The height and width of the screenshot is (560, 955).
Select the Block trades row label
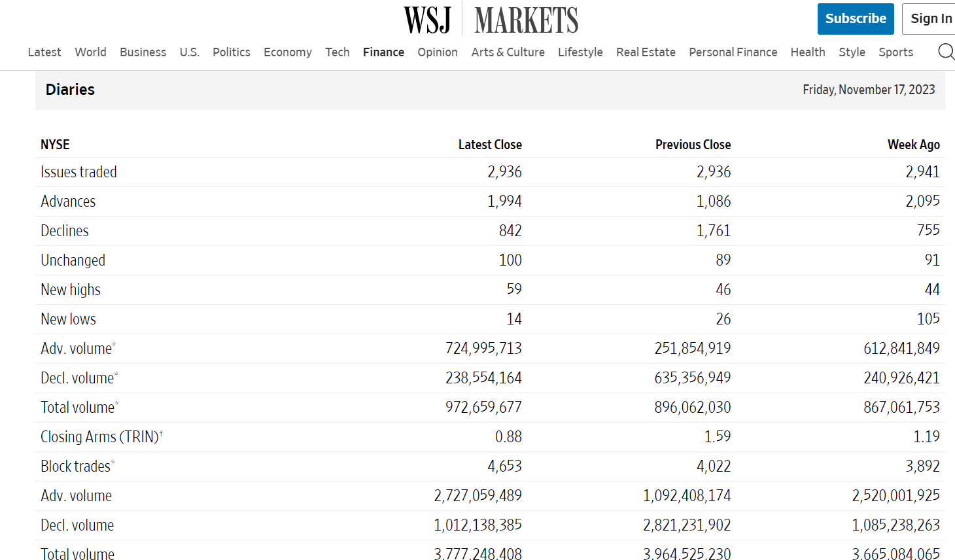point(78,466)
